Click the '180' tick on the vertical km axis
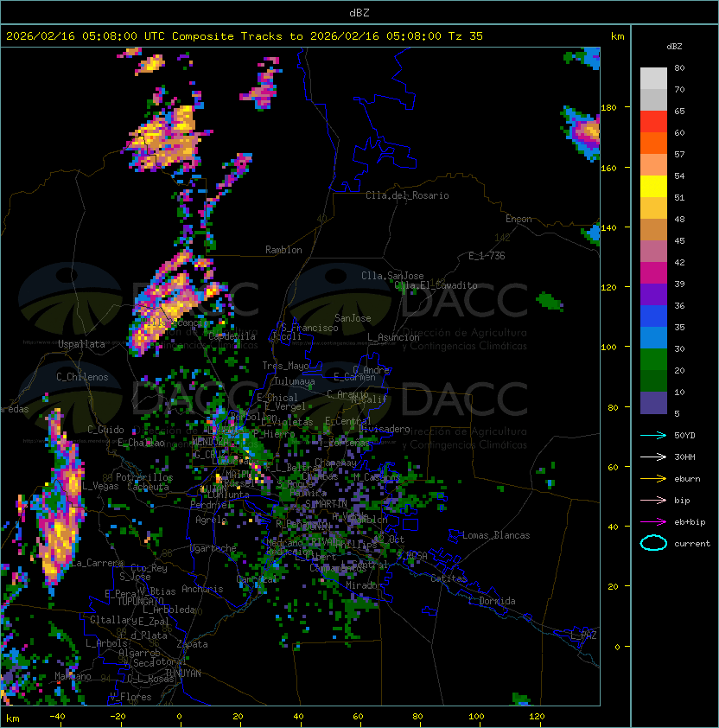719x728 pixels. point(608,108)
